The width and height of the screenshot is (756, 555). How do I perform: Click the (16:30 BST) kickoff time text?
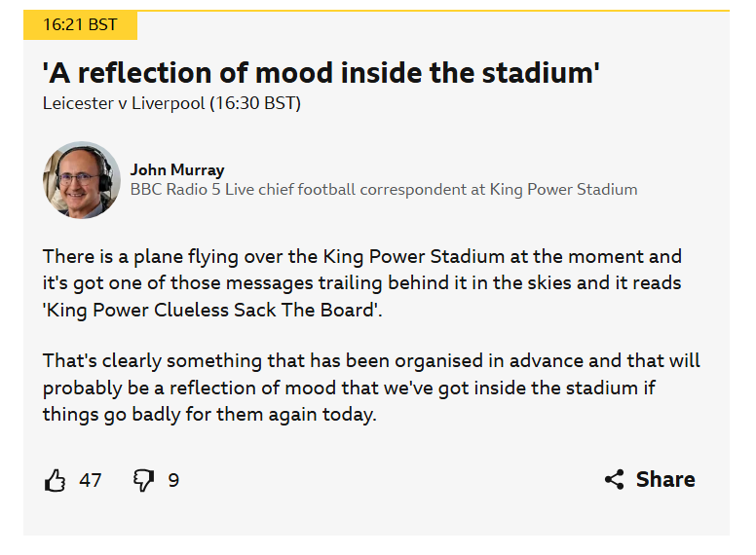pyautogui.click(x=255, y=103)
